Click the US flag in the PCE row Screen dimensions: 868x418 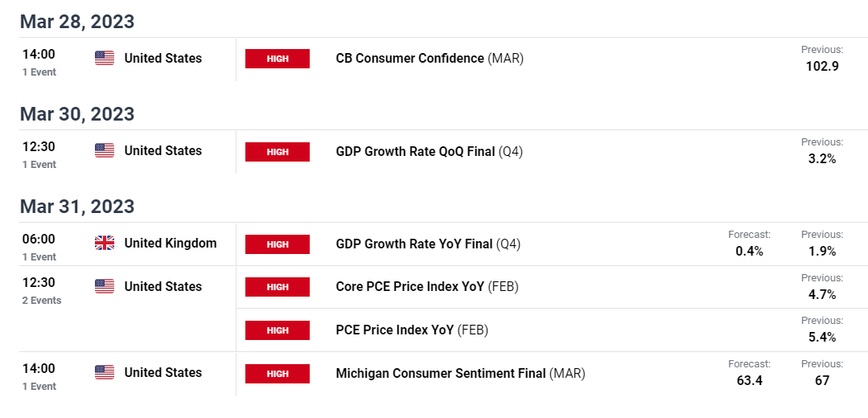click(104, 286)
